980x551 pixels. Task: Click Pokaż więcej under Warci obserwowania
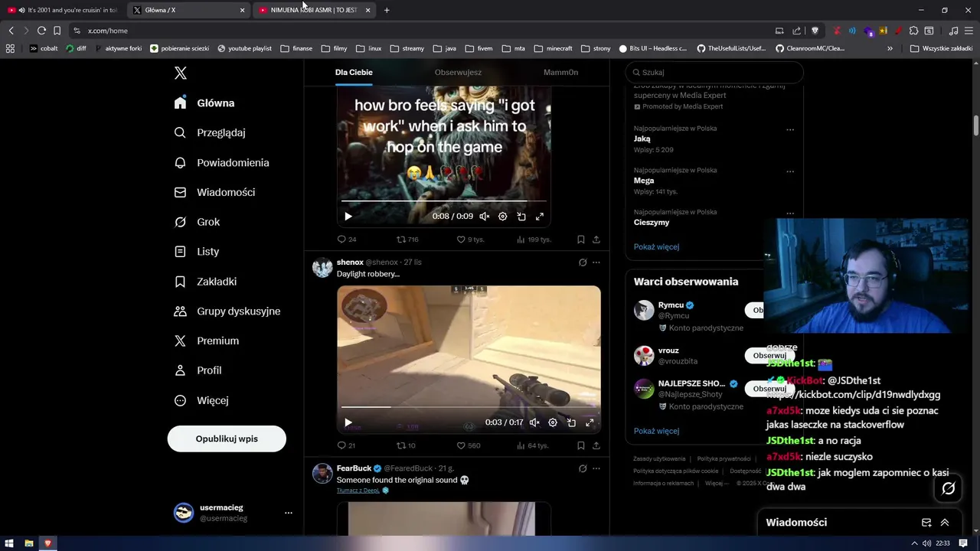click(656, 431)
